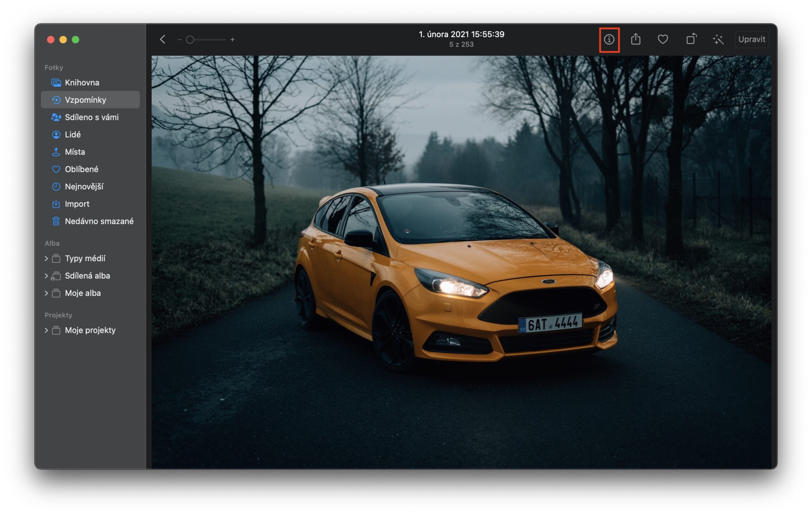The height and width of the screenshot is (515, 812).
Task: Apply auto-enhance with magic wand icon
Action: (x=718, y=39)
